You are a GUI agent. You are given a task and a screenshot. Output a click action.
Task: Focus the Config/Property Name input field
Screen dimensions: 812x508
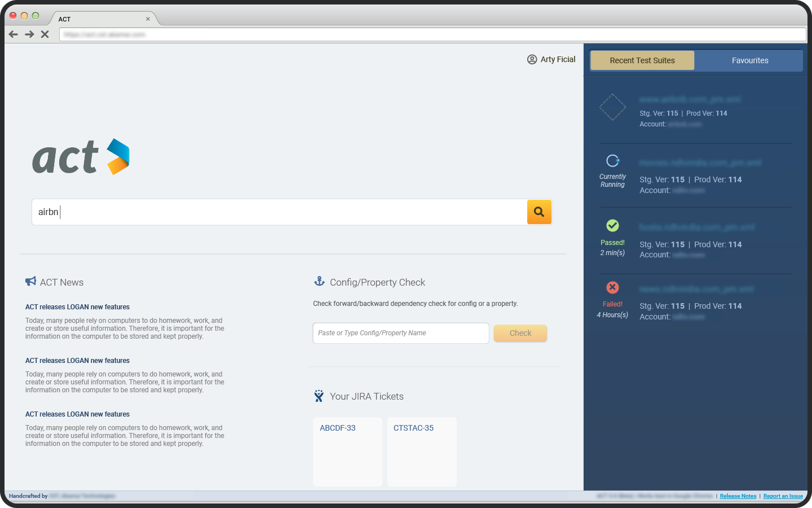pyautogui.click(x=400, y=333)
